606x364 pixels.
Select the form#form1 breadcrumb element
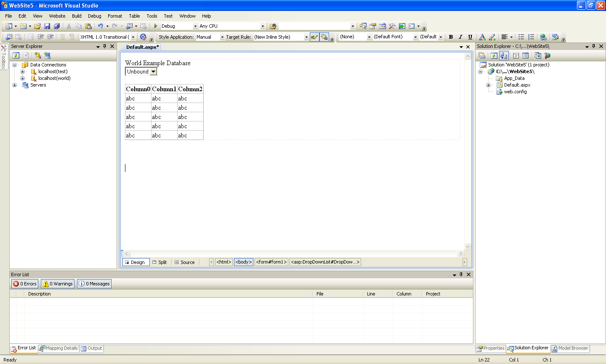(271, 262)
